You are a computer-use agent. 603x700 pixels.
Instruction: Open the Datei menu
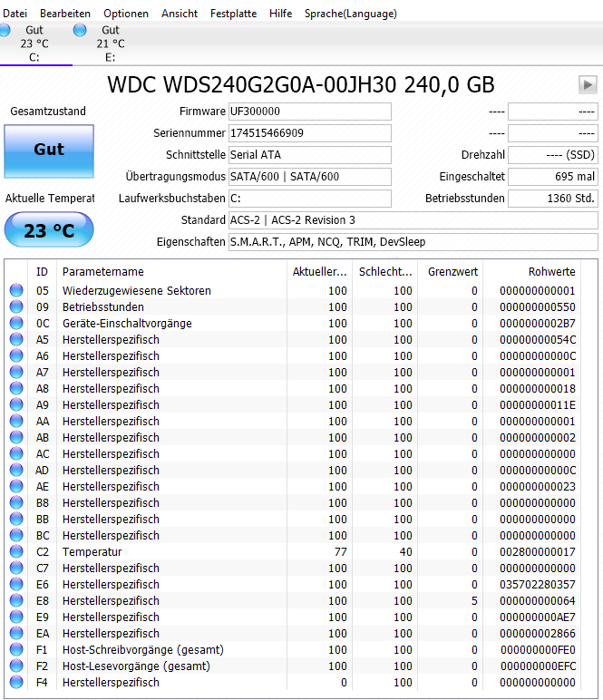point(15,14)
